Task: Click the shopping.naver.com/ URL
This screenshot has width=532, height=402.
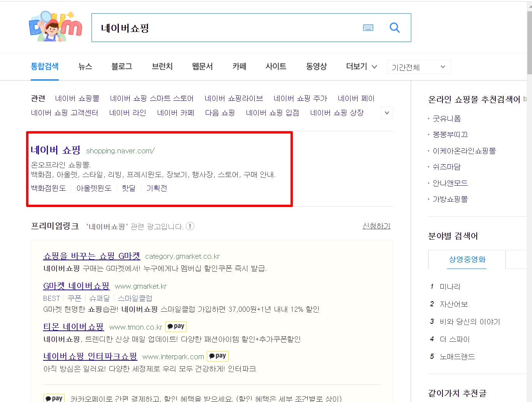Action: click(120, 151)
